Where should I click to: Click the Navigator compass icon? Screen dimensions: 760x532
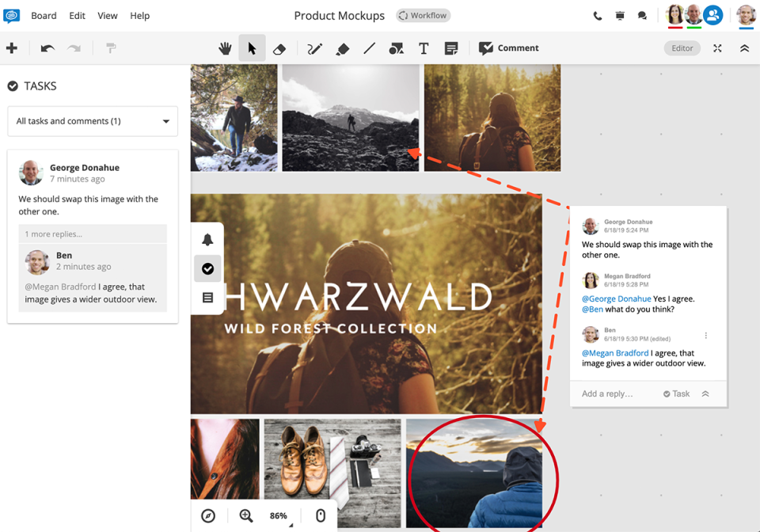207,515
